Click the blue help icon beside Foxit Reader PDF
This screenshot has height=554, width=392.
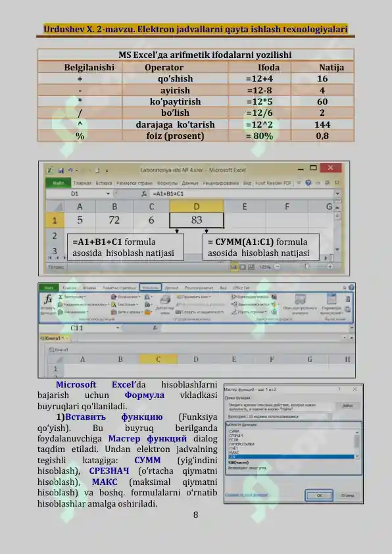(308, 183)
